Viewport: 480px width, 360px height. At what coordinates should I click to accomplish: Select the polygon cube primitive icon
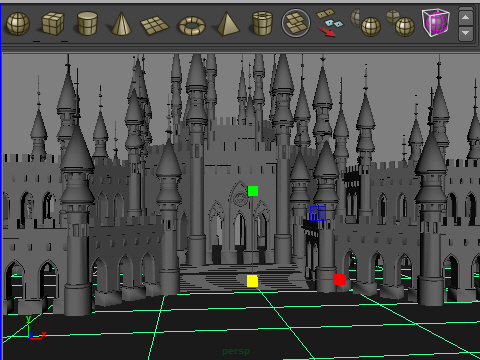point(53,23)
